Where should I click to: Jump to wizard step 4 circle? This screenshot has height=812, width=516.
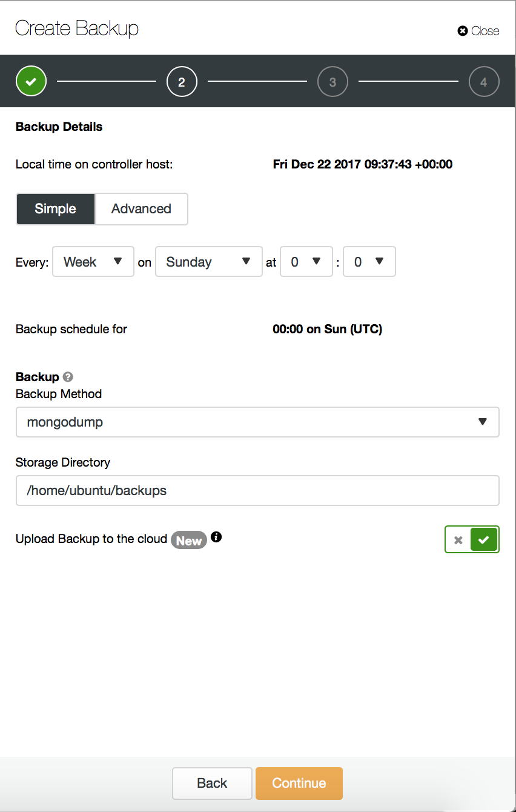[x=484, y=81]
